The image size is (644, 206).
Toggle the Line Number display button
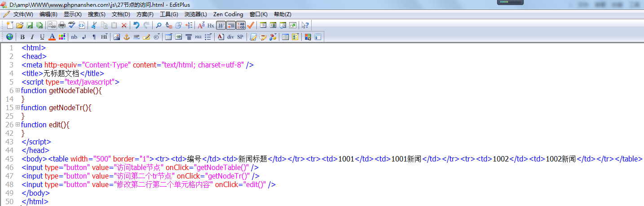coord(241,25)
